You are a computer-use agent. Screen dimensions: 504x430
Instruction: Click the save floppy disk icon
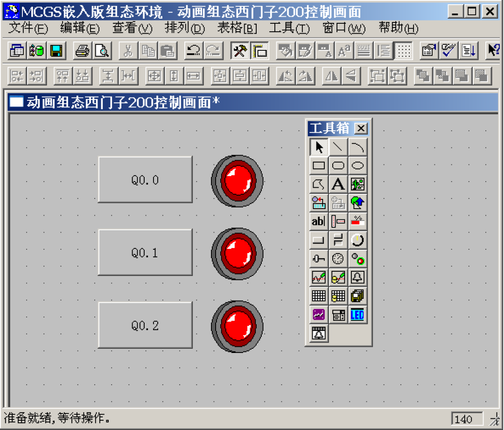pyautogui.click(x=56, y=50)
